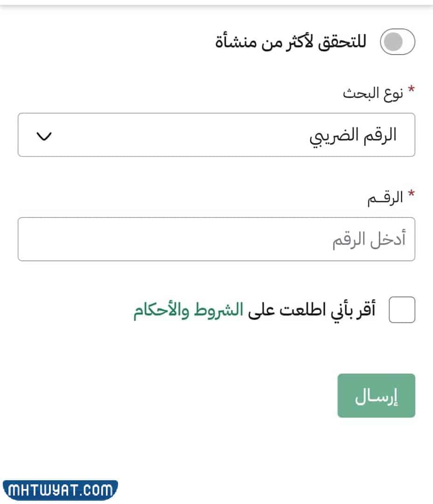The image size is (433, 504).
Task: Open the 'نوع البحث' search type dropdown
Action: [x=216, y=135]
